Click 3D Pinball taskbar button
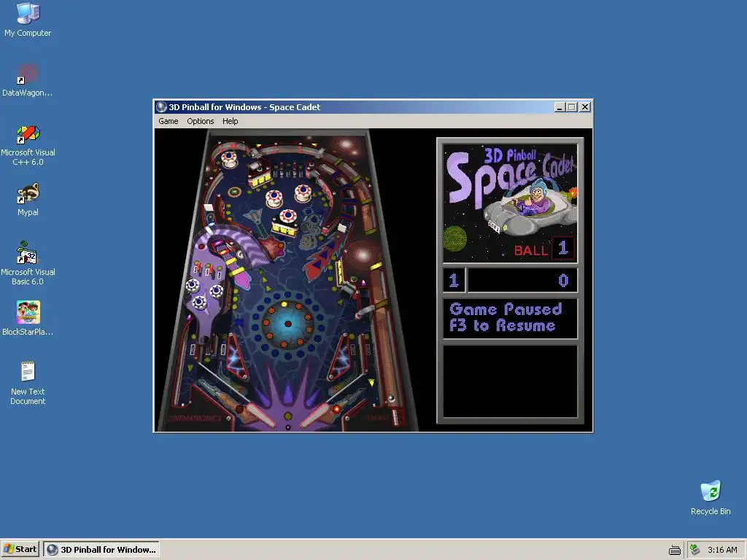Screen dimensions: 747x560 tap(101, 549)
